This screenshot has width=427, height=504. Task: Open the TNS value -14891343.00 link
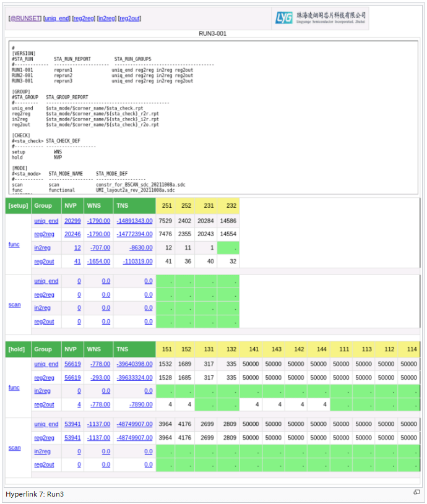[x=134, y=221]
